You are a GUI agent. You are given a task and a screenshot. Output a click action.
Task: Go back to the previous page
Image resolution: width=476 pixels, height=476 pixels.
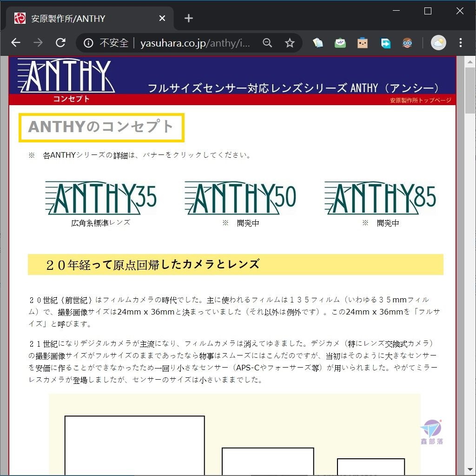[16, 43]
